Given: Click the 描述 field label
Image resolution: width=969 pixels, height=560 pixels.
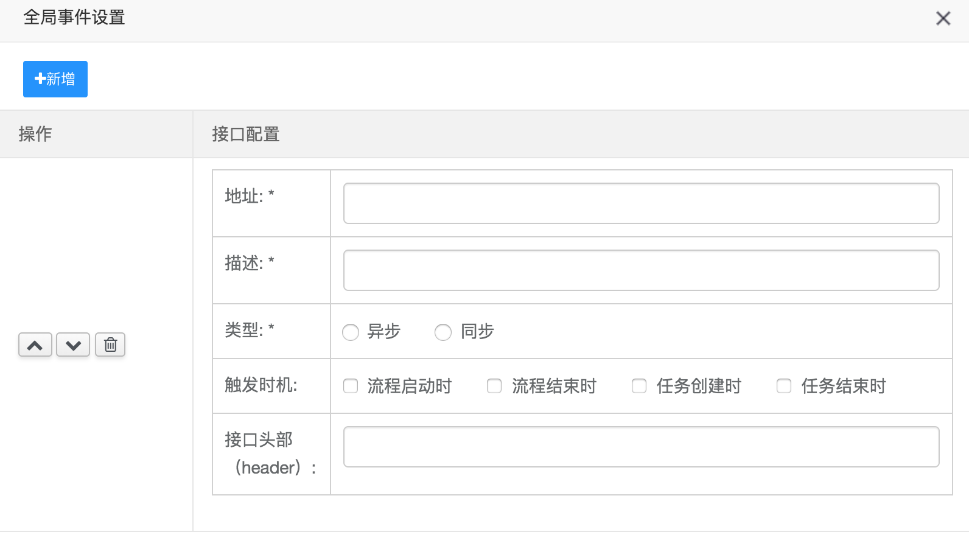Looking at the screenshot, I should [x=250, y=263].
